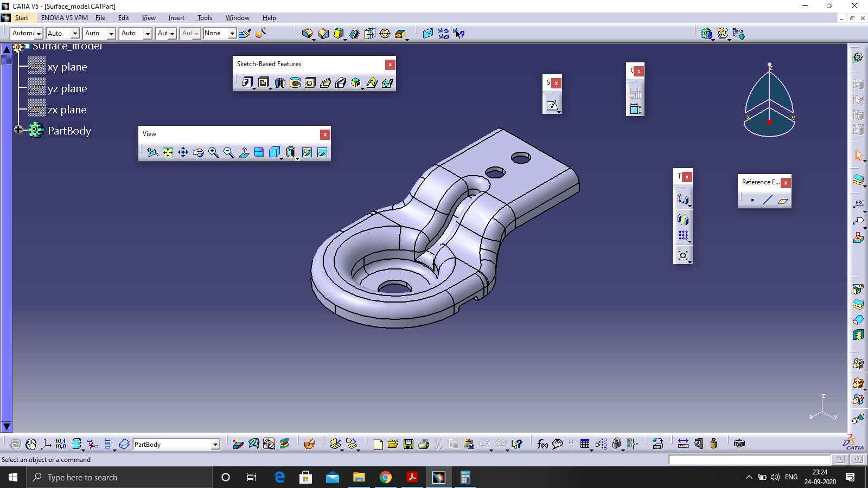
Task: Open the Insert menu
Action: 176,18
